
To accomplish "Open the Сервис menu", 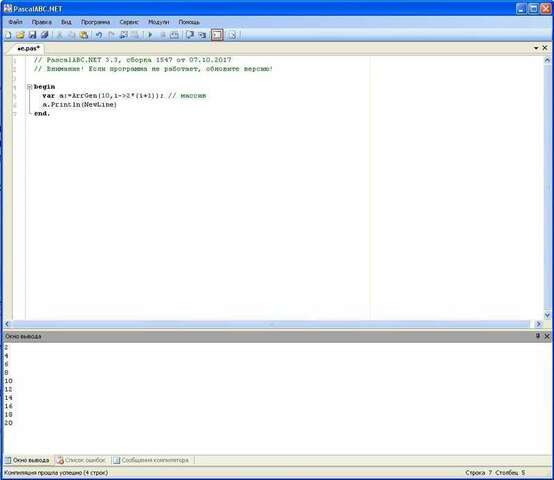I will [129, 22].
